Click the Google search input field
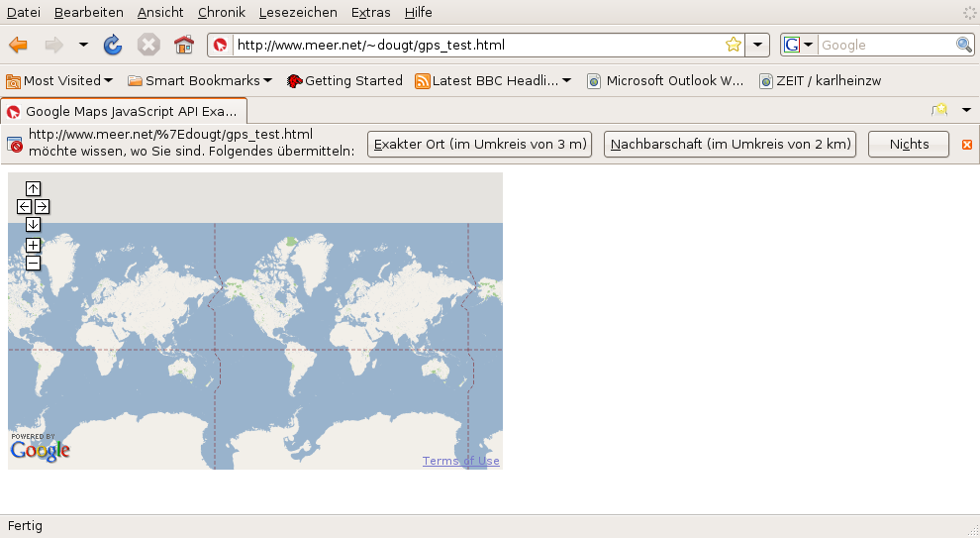The height and width of the screenshot is (538, 980). tap(886, 45)
